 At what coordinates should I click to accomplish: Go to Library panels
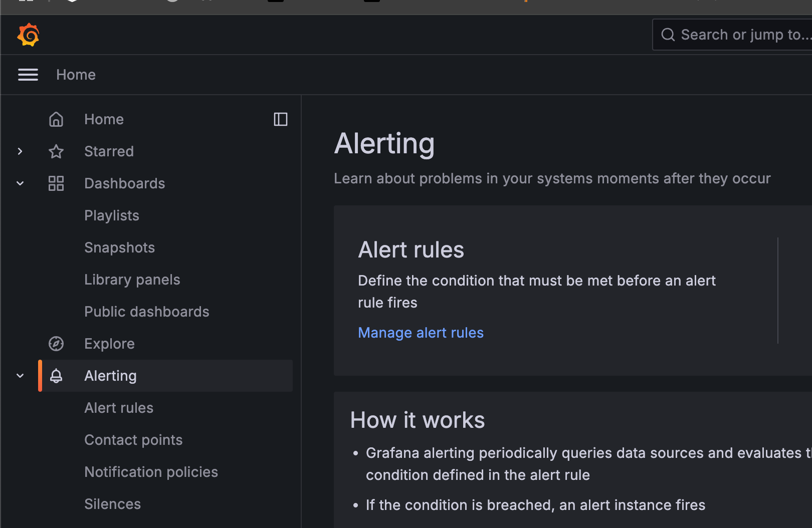coord(132,280)
